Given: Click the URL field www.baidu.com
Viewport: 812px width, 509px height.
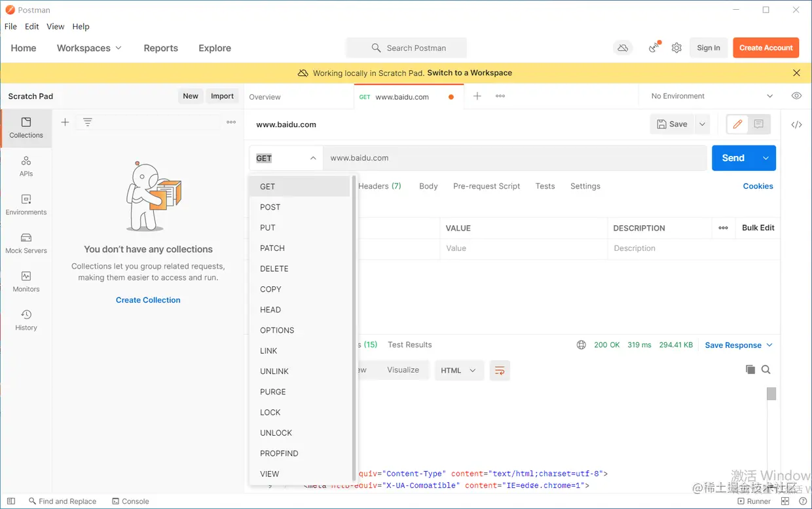Looking at the screenshot, I should [x=515, y=158].
